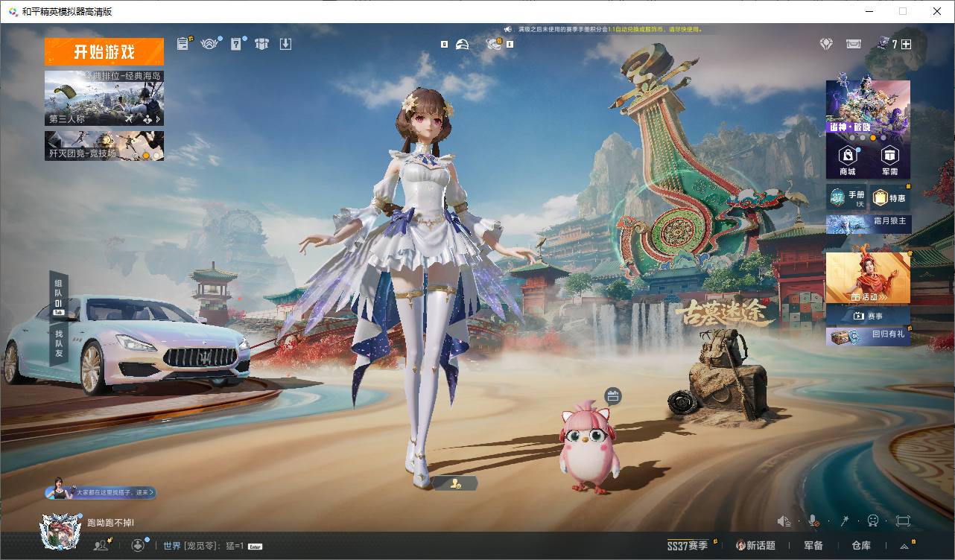Click the emote smiley face icon
955x560 pixels.
pyautogui.click(x=873, y=521)
